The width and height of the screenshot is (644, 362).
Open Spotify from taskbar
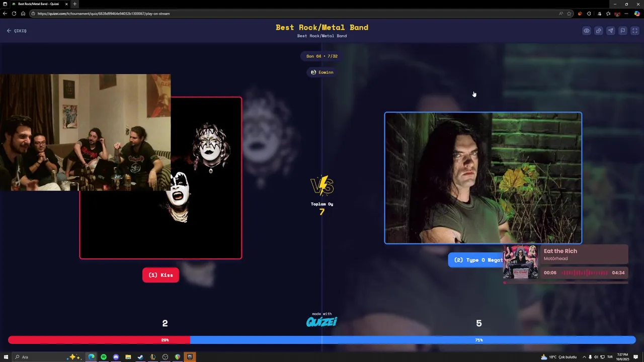point(104,357)
